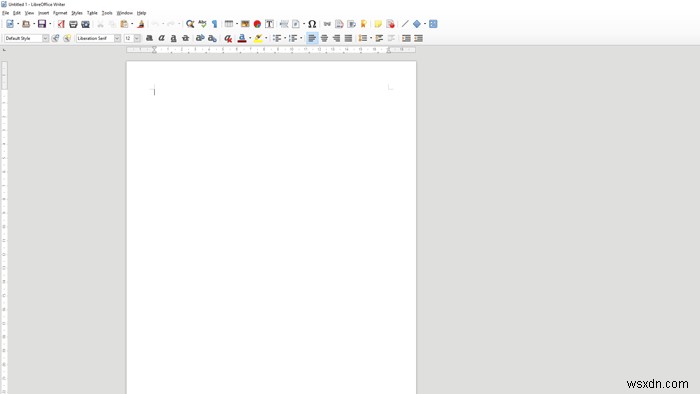Viewport: 700px width, 394px height.
Task: Toggle formatting marks pilcrow icon
Action: click(214, 24)
